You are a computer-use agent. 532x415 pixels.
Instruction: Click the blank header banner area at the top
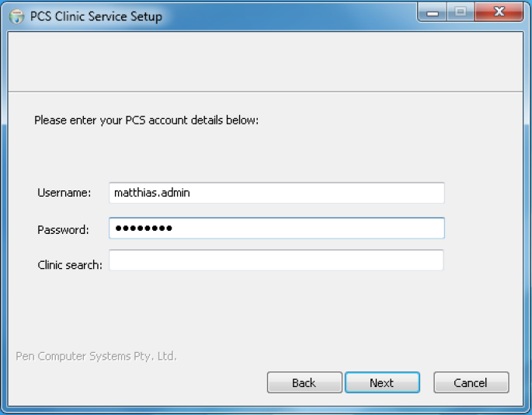coord(266,62)
